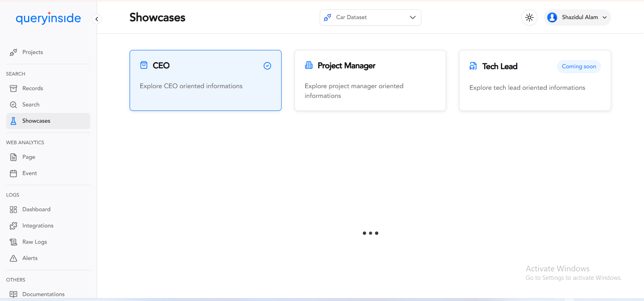Toggle the CEO card selected checkmark
This screenshot has height=301, width=644.
[x=267, y=66]
